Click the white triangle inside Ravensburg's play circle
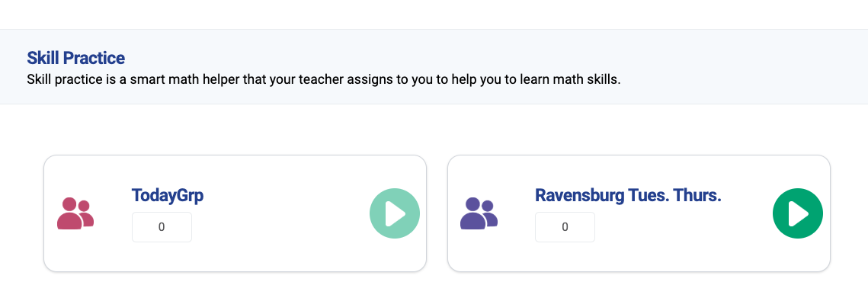The width and height of the screenshot is (868, 298). [x=799, y=214]
